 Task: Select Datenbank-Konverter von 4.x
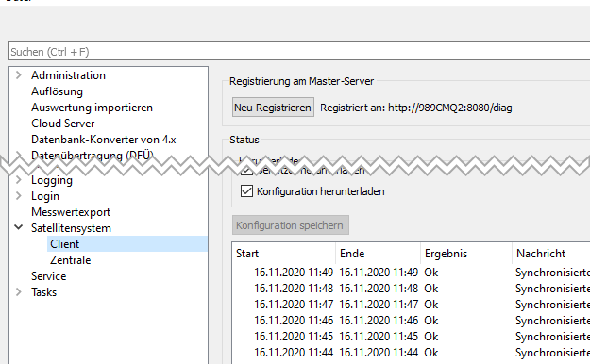coord(104,140)
